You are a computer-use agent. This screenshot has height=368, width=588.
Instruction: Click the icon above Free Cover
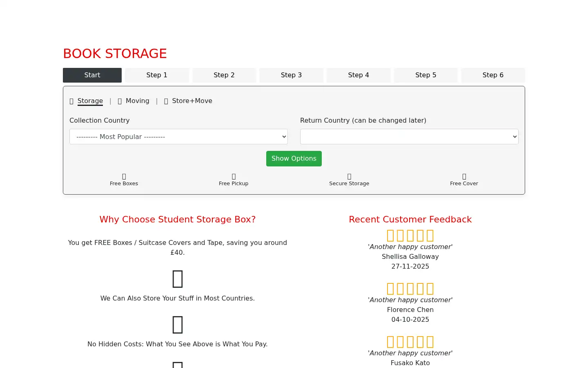click(464, 177)
